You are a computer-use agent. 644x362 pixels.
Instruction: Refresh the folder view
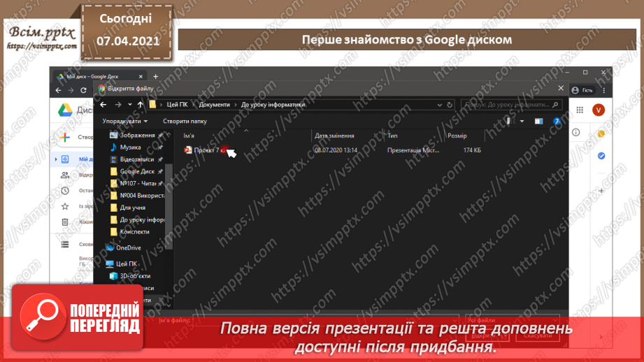450,105
